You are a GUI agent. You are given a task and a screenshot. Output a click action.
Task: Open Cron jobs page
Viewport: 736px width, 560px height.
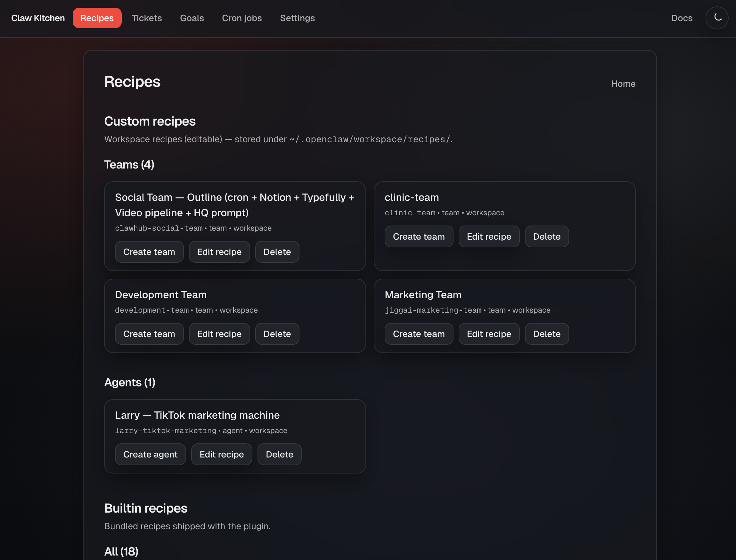point(242,18)
